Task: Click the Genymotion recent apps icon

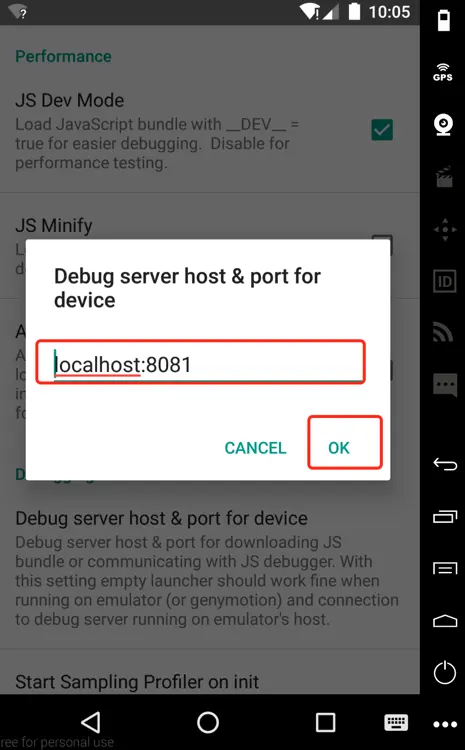Action: [x=445, y=517]
